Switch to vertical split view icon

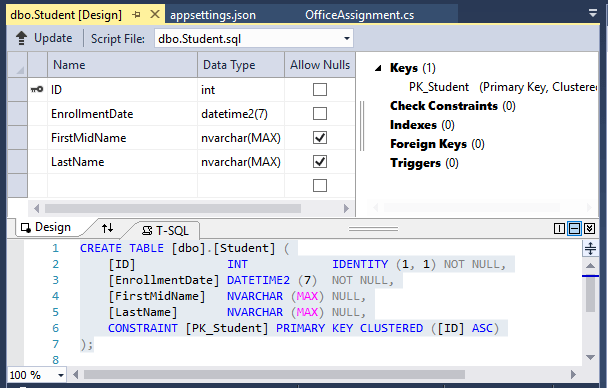pos(559,229)
